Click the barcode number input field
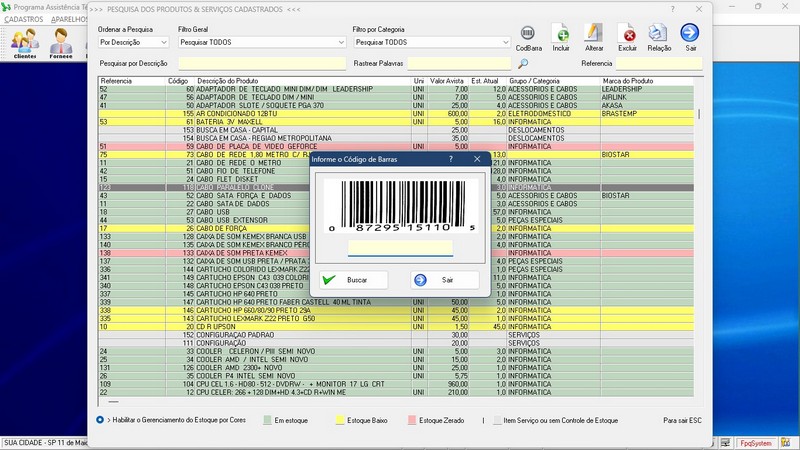The width and height of the screenshot is (800, 450). click(400, 247)
